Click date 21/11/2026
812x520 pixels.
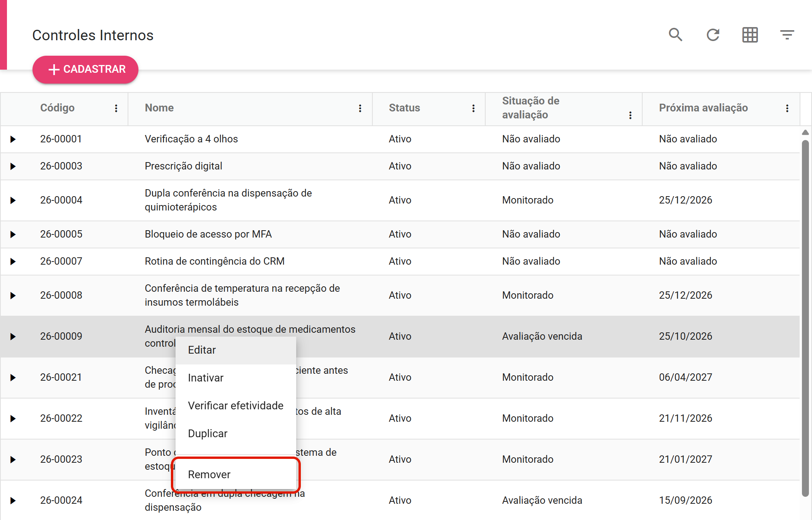tap(686, 418)
